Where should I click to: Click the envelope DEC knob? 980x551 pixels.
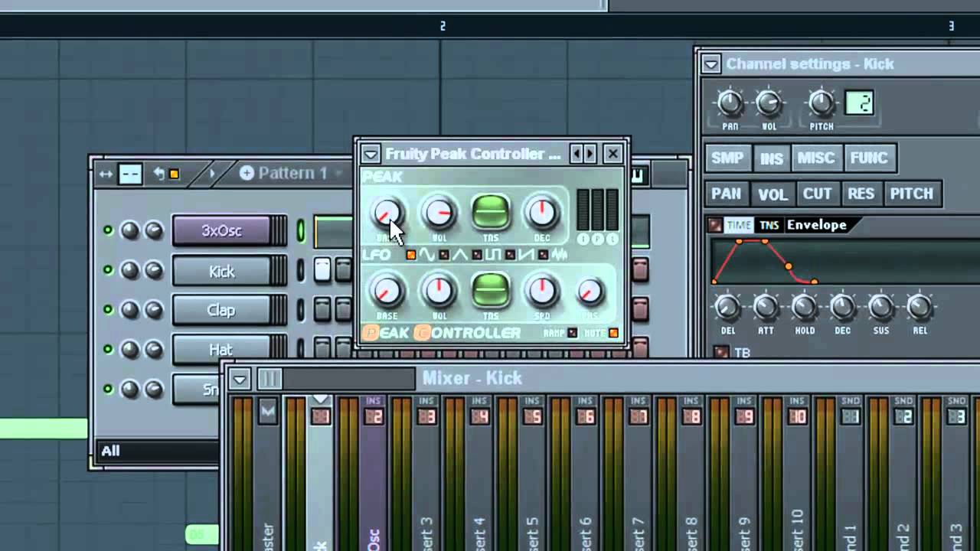842,308
